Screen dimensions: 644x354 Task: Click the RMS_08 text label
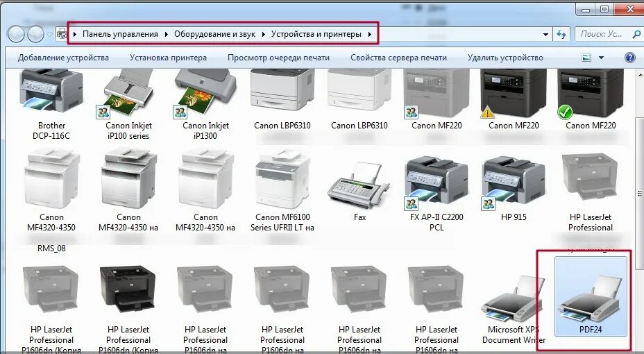pos(51,248)
